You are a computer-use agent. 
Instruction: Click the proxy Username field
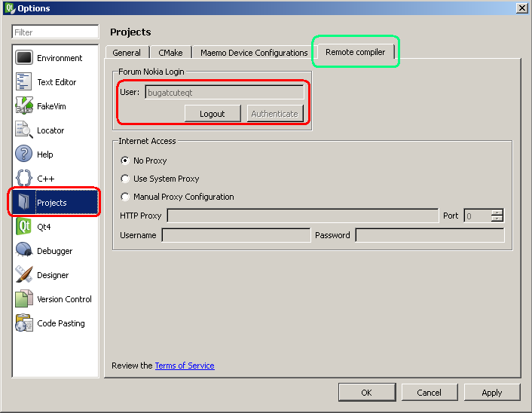(x=236, y=235)
